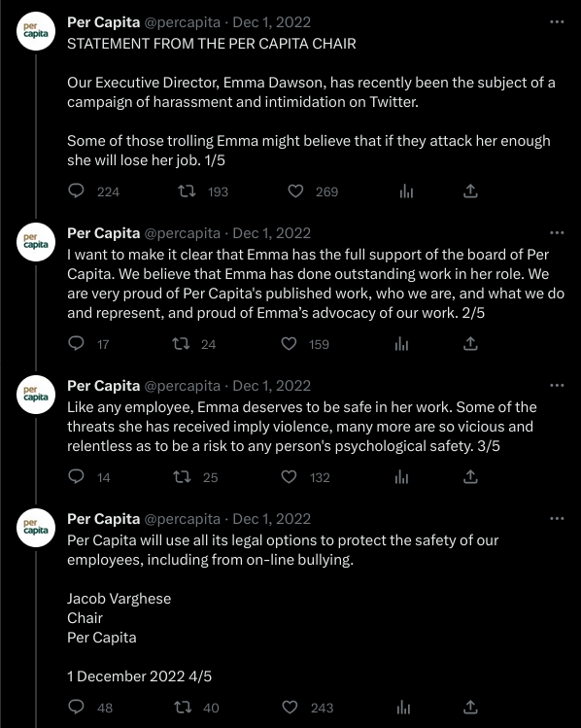Viewport: 581px width, 728px height.
Task: Open more options on the 3/5 tweet
Action: (557, 385)
